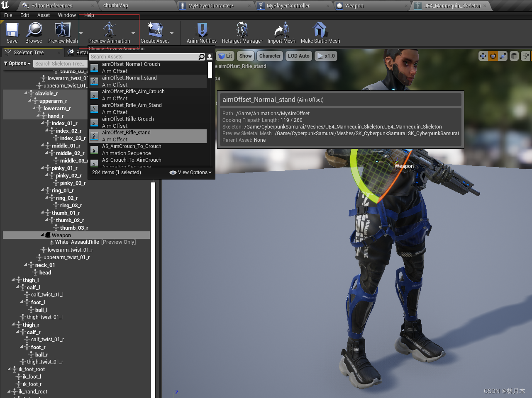
Task: Select AS_AimCrouch_To_Crouch animation sequence
Action: (x=148, y=150)
